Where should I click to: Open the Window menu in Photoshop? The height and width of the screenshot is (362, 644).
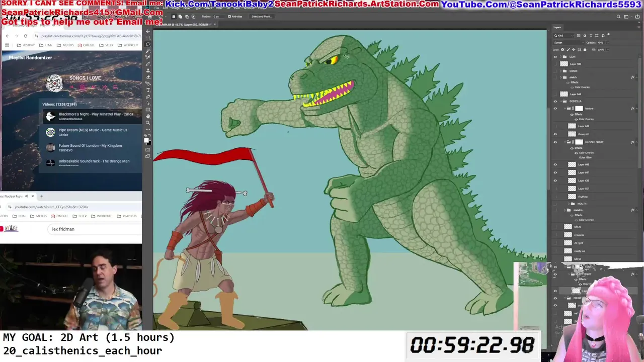click(x=249, y=8)
